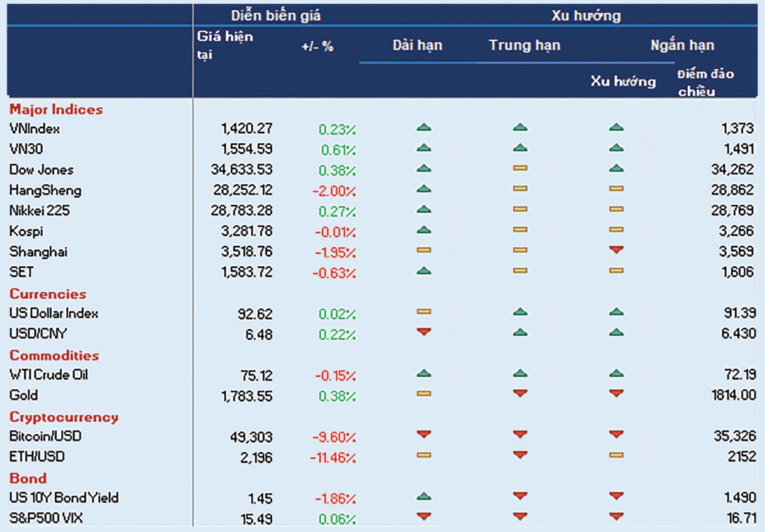Click US Dollar Index long-term sideways icon
Image resolution: width=765 pixels, height=532 pixels.
(424, 312)
